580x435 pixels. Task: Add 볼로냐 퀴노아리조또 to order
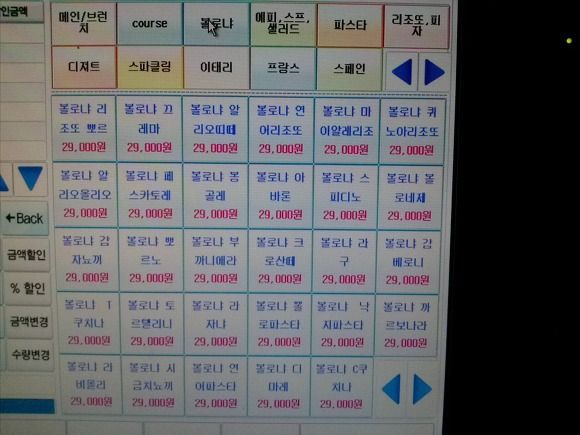(x=412, y=132)
